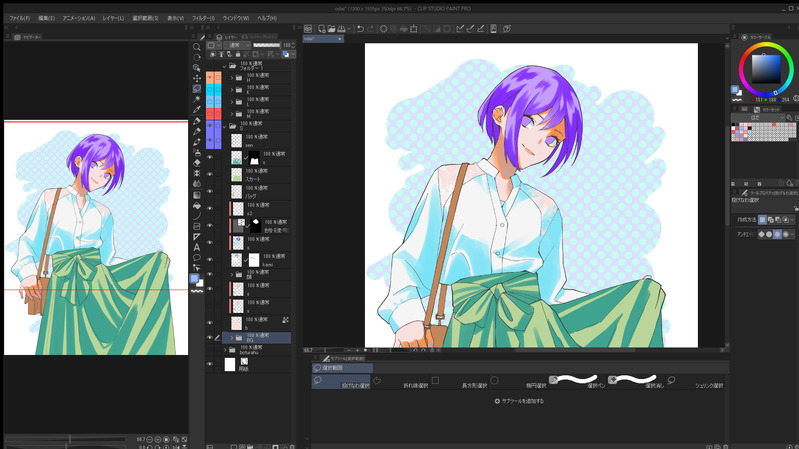The image size is (799, 449).
Task: Click サブツールを追加する button
Action: 520,401
